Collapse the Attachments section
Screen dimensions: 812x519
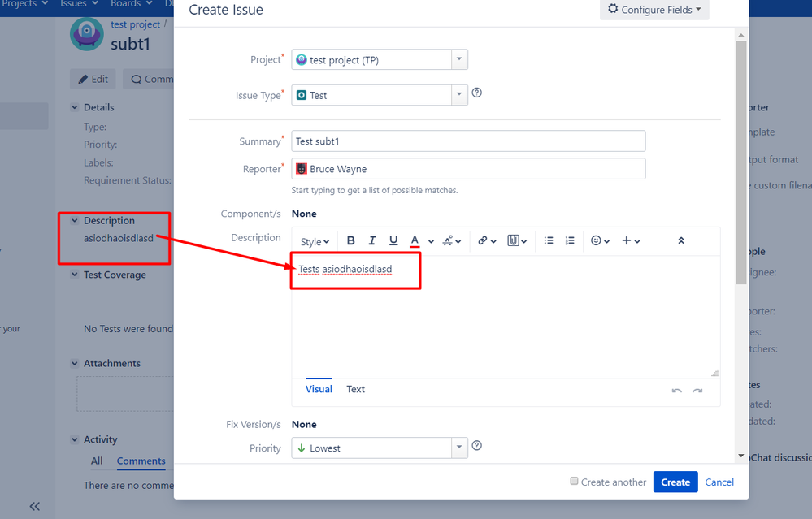coord(75,363)
